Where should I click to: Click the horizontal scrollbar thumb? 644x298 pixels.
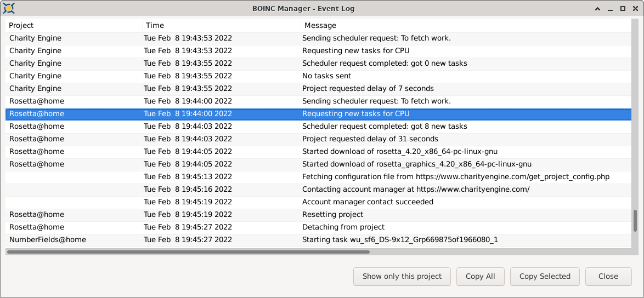click(x=188, y=251)
